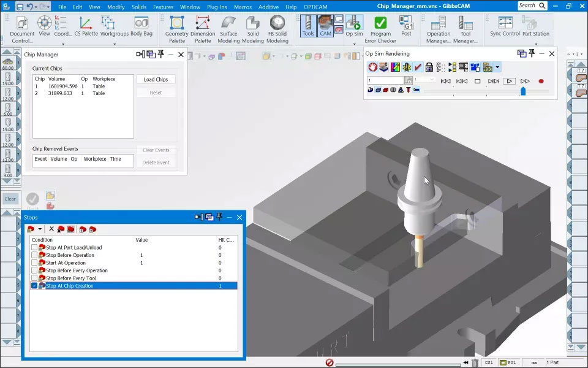588x368 pixels.
Task: Open the Plug-Ins menu
Action: point(217,7)
